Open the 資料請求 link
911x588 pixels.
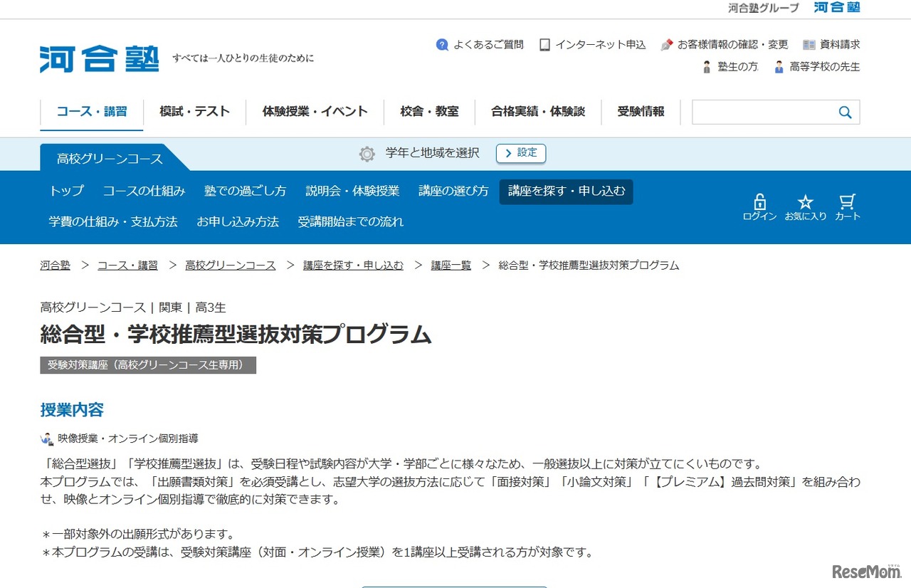[x=840, y=45]
